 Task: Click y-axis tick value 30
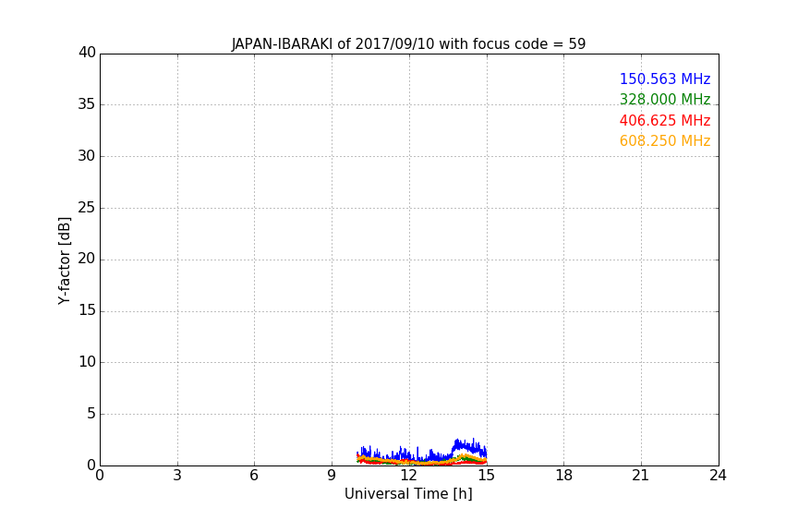[x=87, y=156]
